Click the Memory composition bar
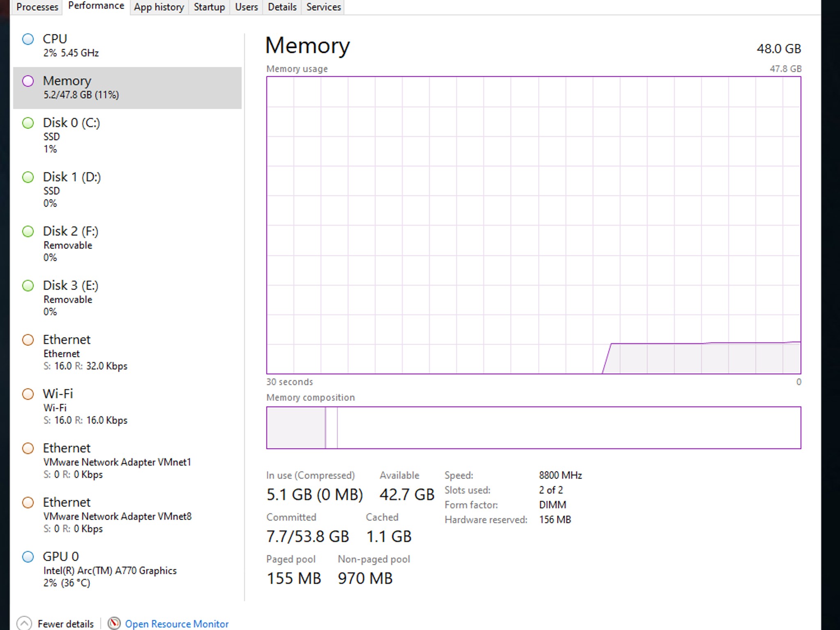 coord(534,428)
